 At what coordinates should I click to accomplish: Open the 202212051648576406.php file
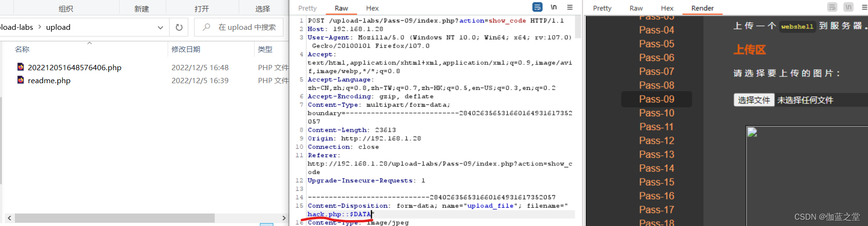point(74,67)
